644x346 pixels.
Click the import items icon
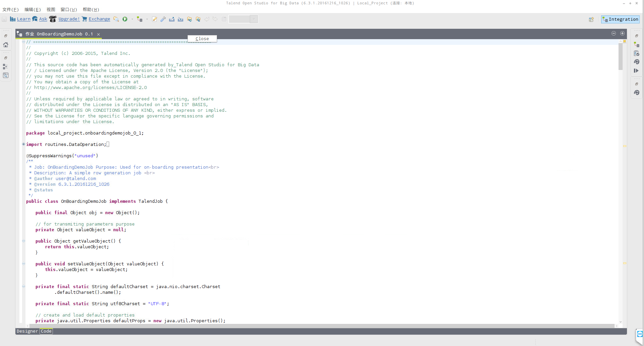[181, 19]
